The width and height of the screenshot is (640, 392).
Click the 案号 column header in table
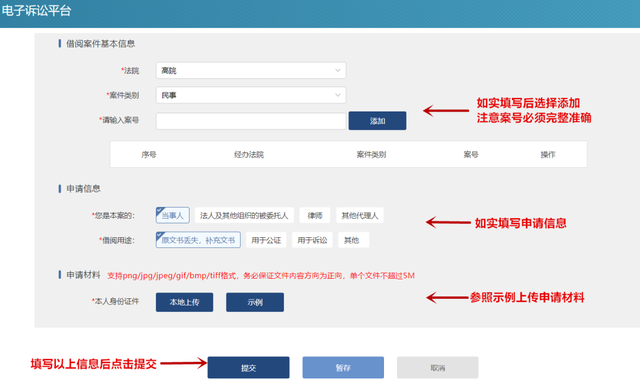pos(471,154)
